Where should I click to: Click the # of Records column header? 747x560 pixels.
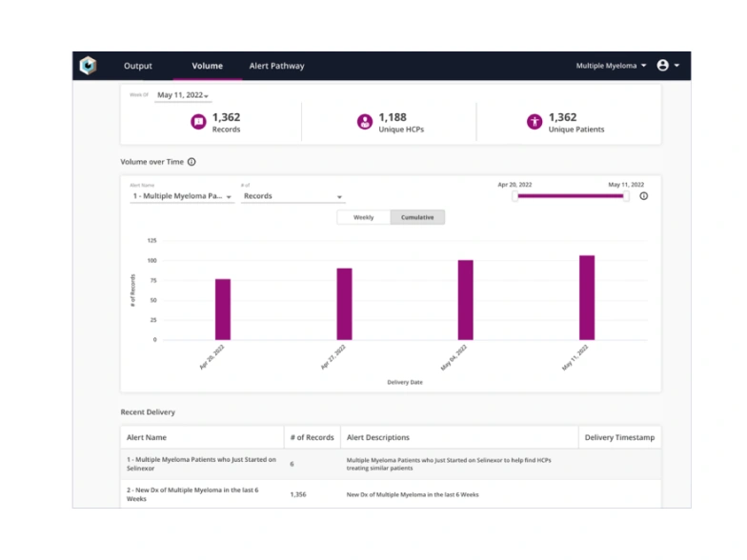[313, 437]
